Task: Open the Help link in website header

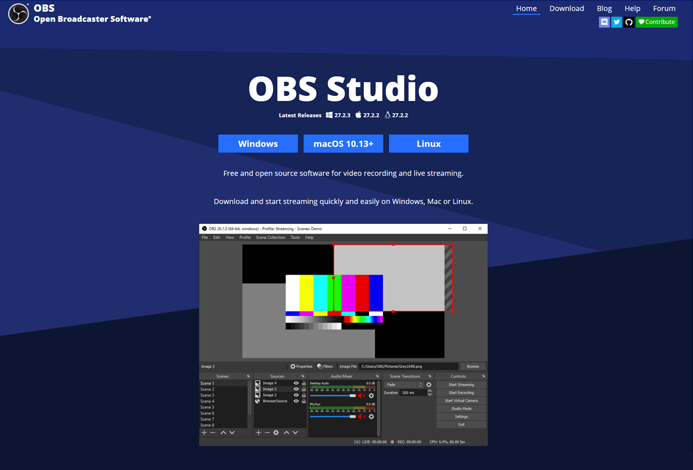Action: click(x=632, y=8)
